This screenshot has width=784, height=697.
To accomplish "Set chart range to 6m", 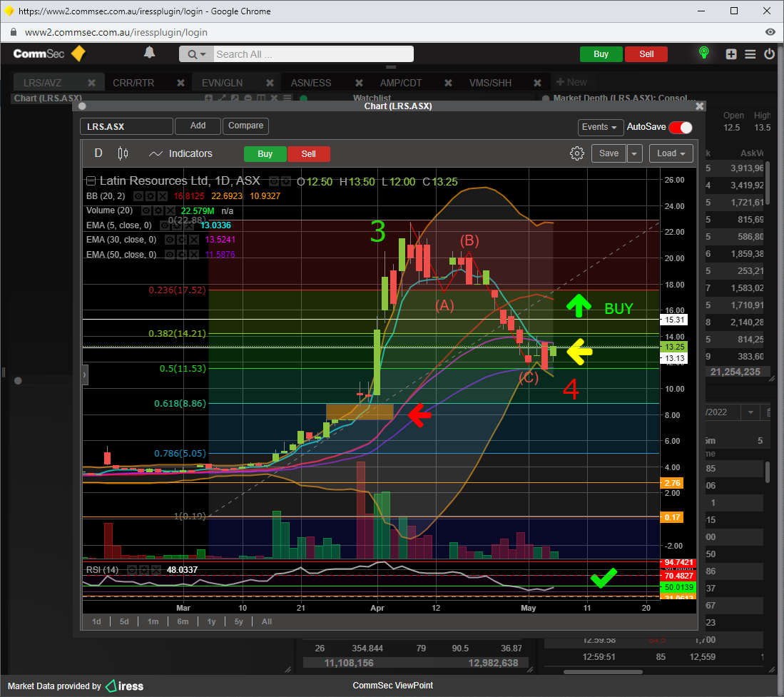I will click(183, 621).
